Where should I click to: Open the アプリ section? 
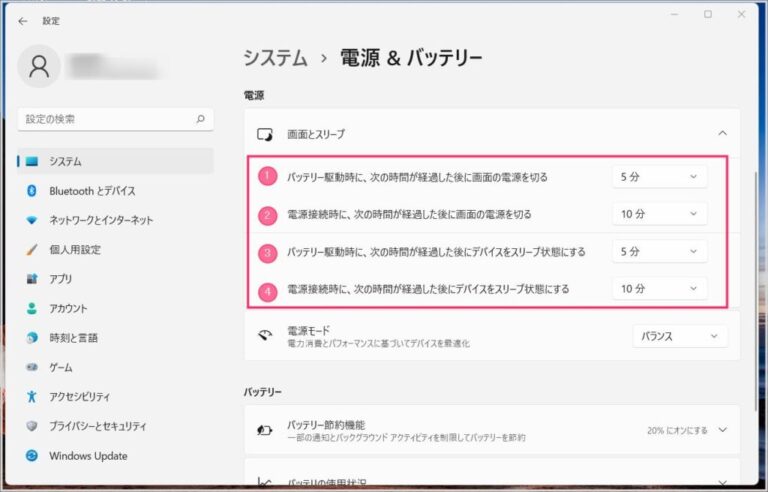point(61,279)
